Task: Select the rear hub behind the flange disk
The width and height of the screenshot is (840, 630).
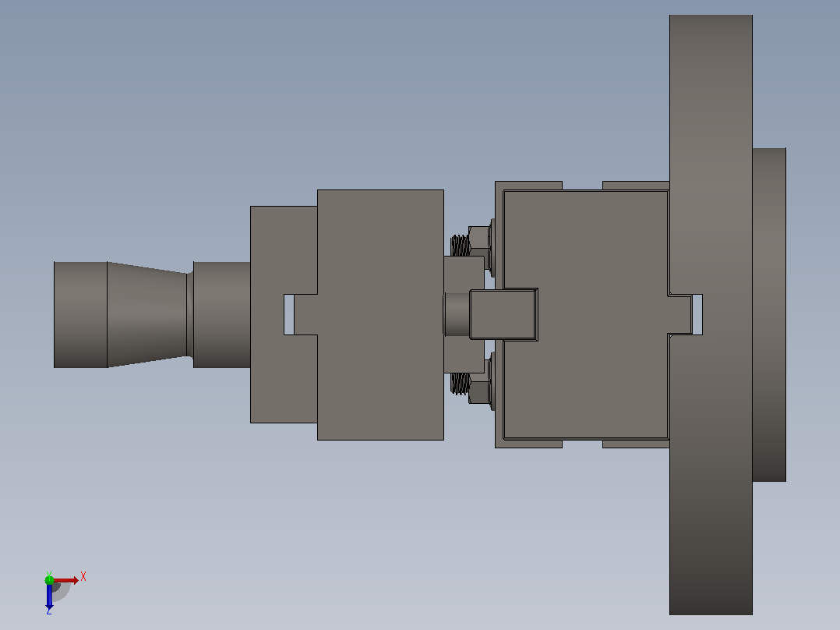Action: (x=769, y=315)
